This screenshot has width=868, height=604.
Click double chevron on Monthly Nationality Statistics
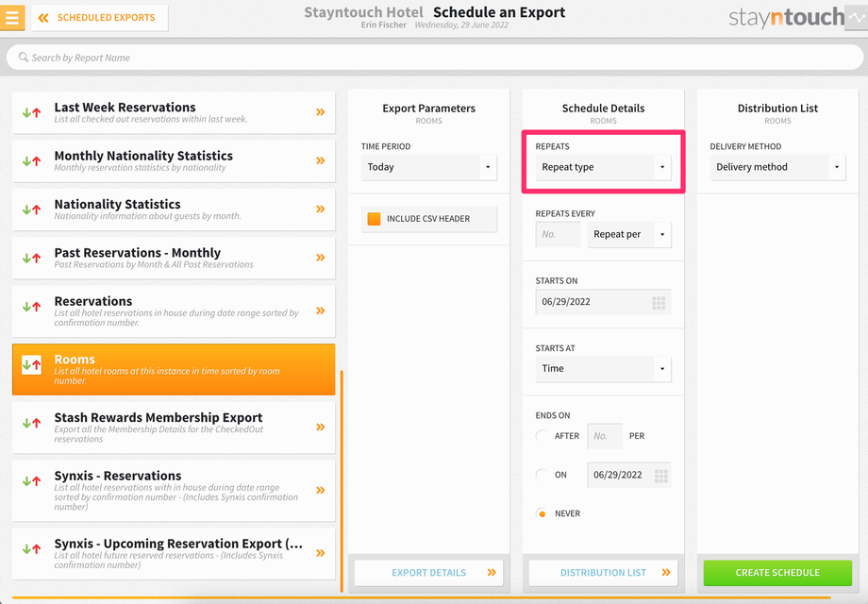321,160
